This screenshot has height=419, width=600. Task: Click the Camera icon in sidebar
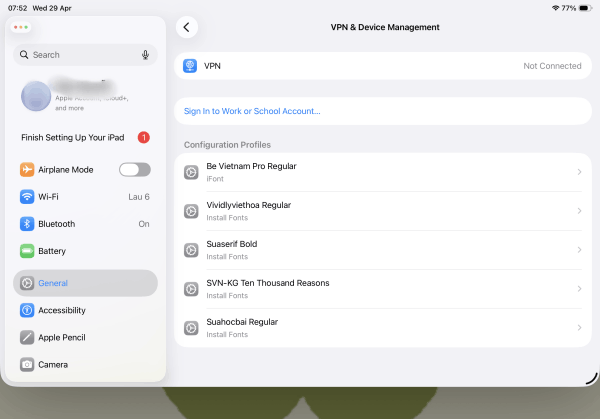click(27, 365)
